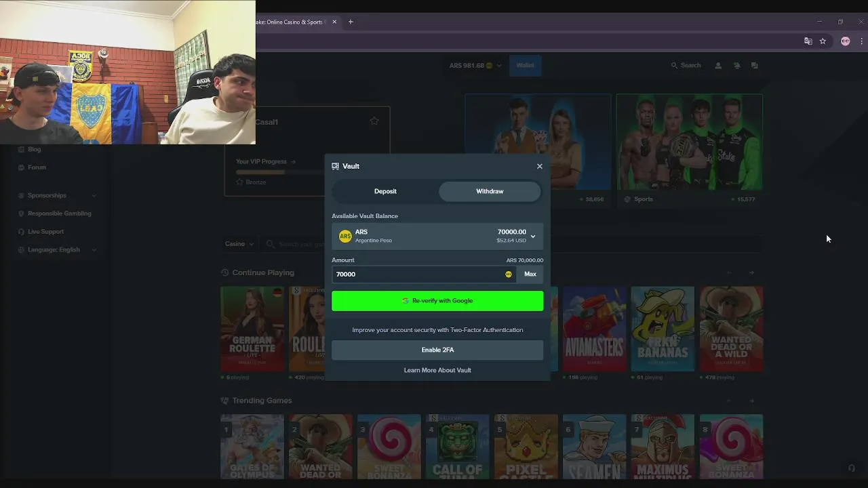Click the Continue Playing heading icon
The width and height of the screenshot is (868, 488).
(224, 272)
